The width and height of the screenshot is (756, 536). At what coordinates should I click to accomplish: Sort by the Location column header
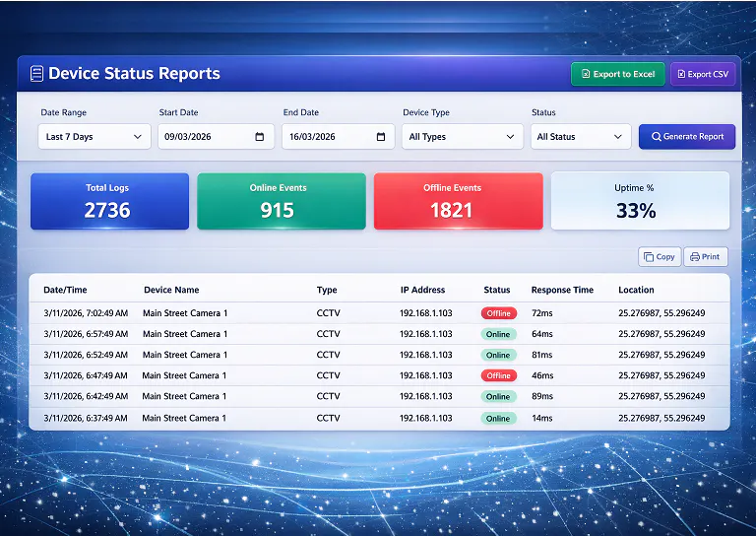(x=636, y=290)
